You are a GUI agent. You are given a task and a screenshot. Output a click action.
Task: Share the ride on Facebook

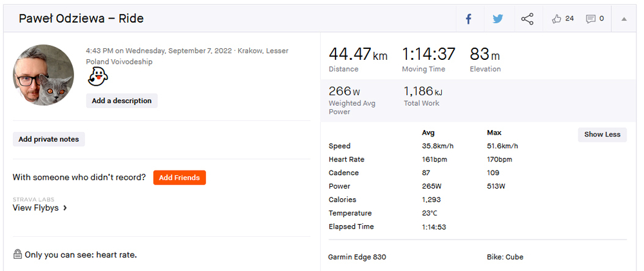click(469, 19)
